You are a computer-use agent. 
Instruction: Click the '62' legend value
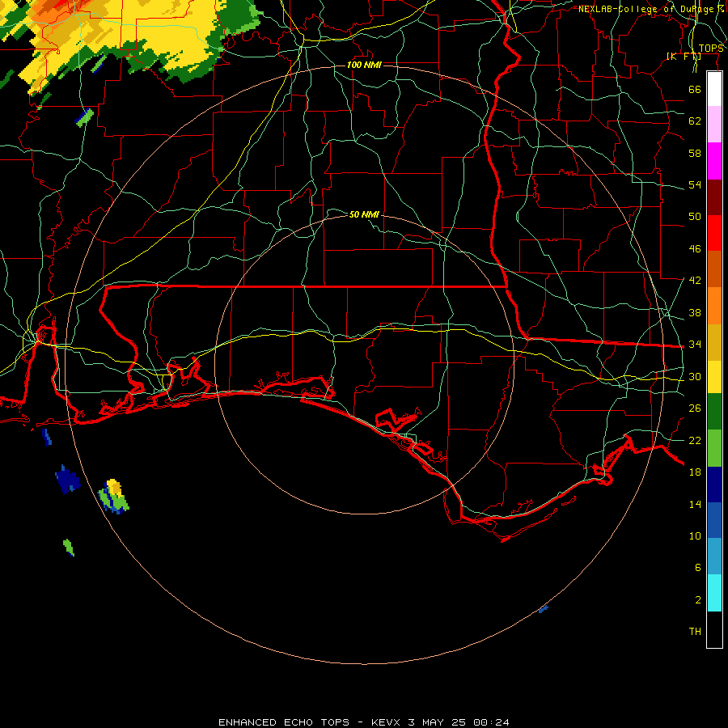pos(695,121)
